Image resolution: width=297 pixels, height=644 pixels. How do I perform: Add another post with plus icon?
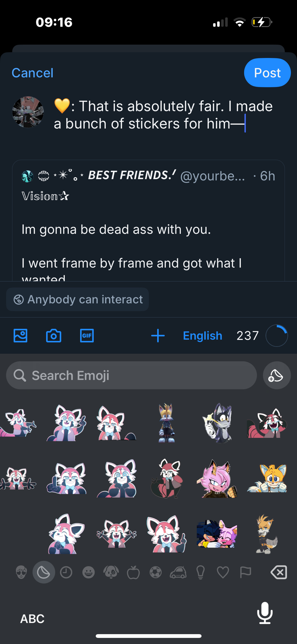coord(158,336)
